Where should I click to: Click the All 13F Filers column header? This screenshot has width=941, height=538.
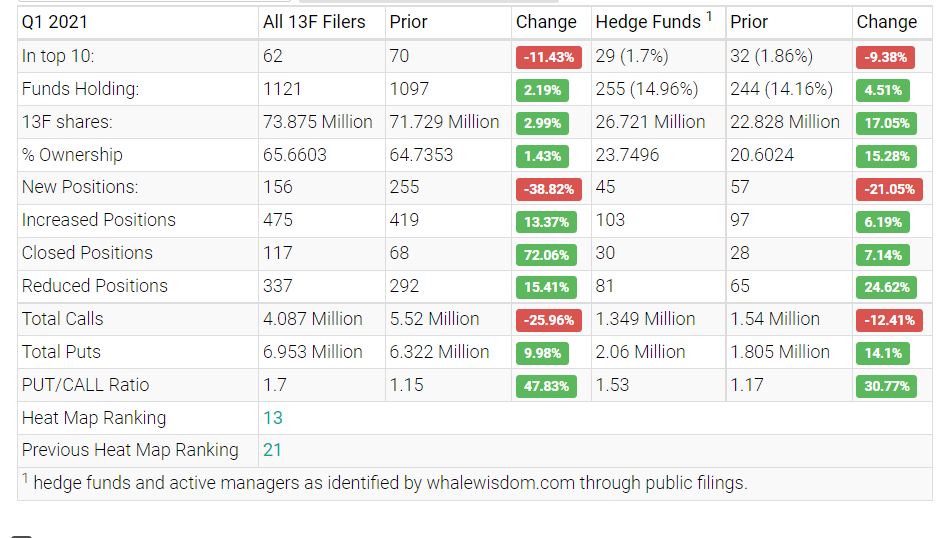tap(314, 22)
